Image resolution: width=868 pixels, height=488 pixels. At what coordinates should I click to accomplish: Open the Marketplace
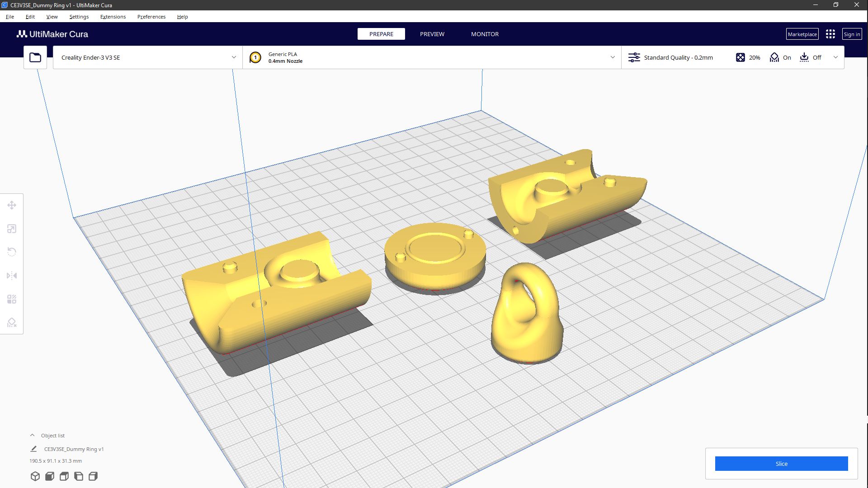pyautogui.click(x=802, y=34)
